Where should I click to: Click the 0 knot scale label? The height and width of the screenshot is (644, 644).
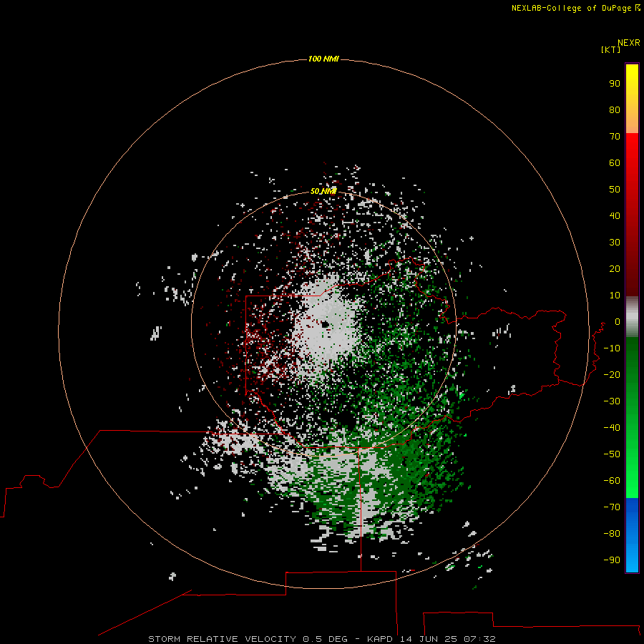(x=618, y=322)
